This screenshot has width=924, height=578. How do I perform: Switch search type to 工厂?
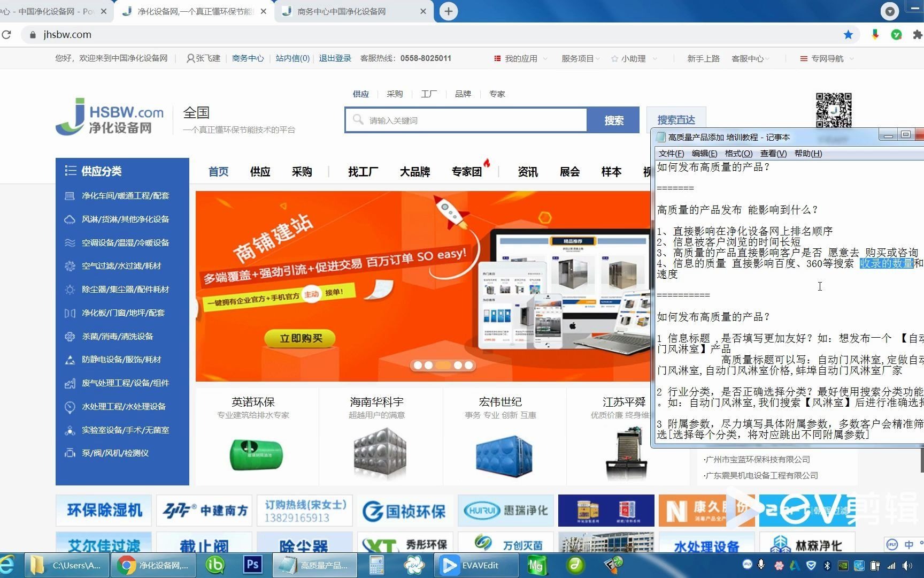(x=429, y=94)
